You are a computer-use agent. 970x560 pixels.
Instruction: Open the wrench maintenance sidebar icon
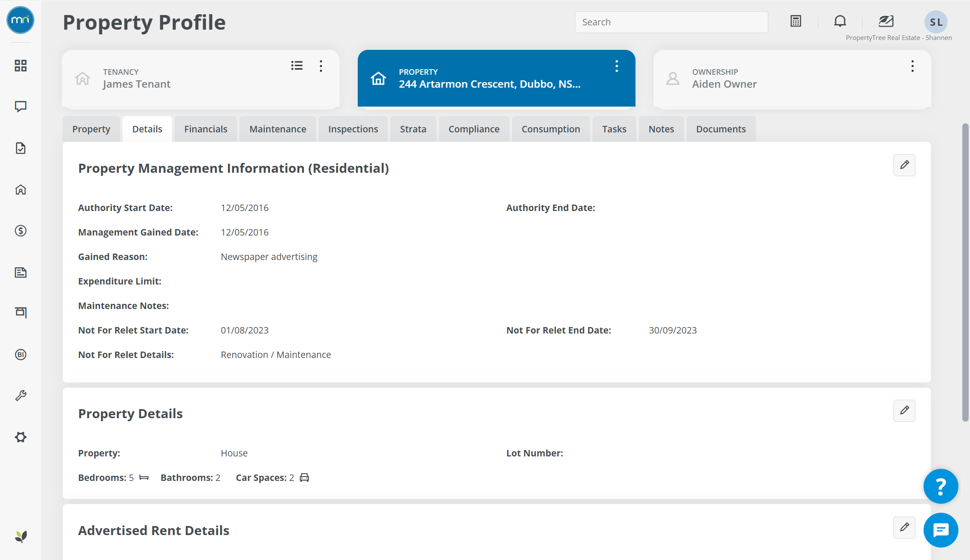click(x=21, y=395)
